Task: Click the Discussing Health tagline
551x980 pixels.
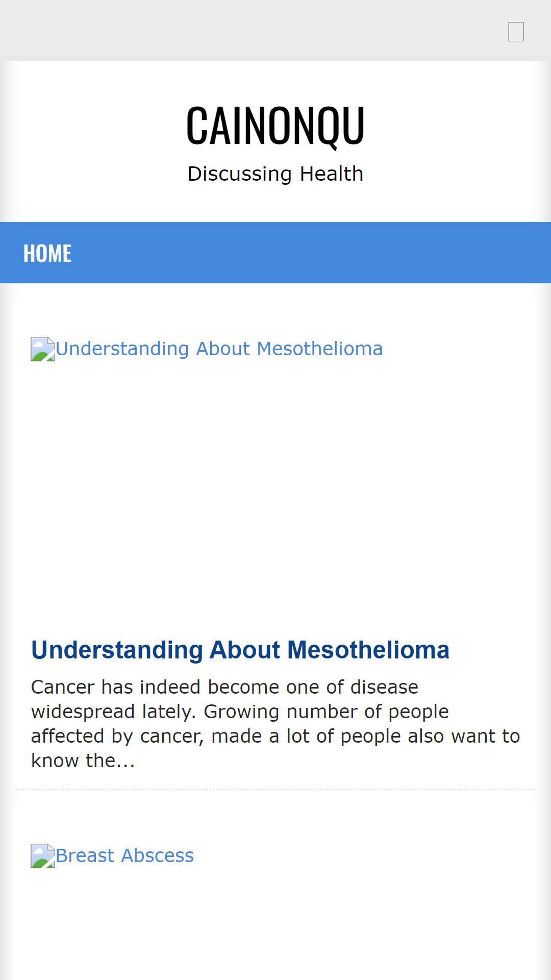Action: 275,174
